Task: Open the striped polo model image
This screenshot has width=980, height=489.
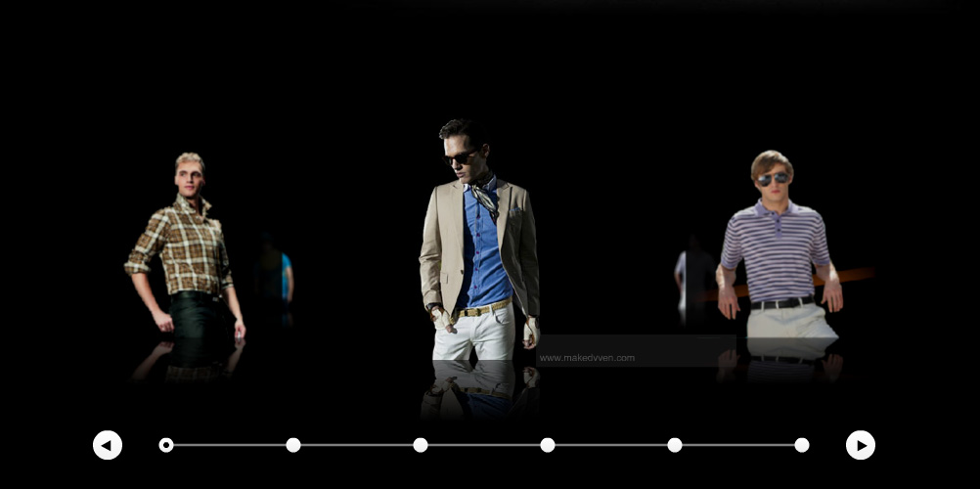Action: 779,249
